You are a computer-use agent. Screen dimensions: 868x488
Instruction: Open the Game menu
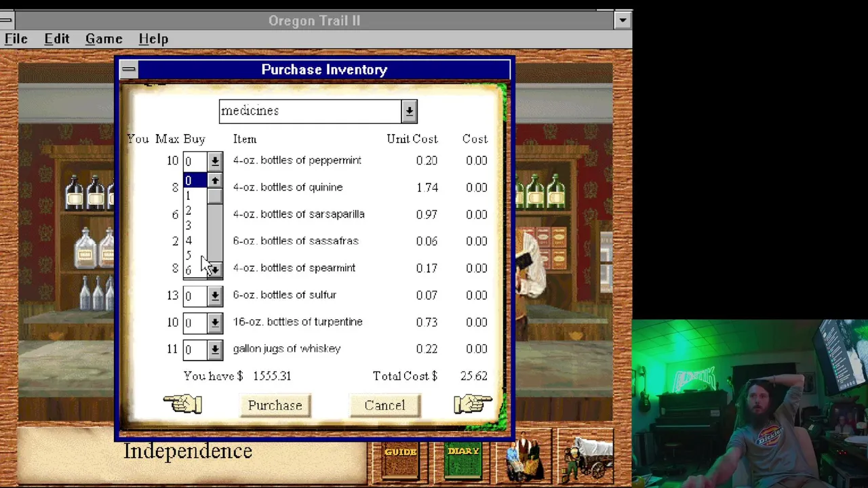[104, 39]
